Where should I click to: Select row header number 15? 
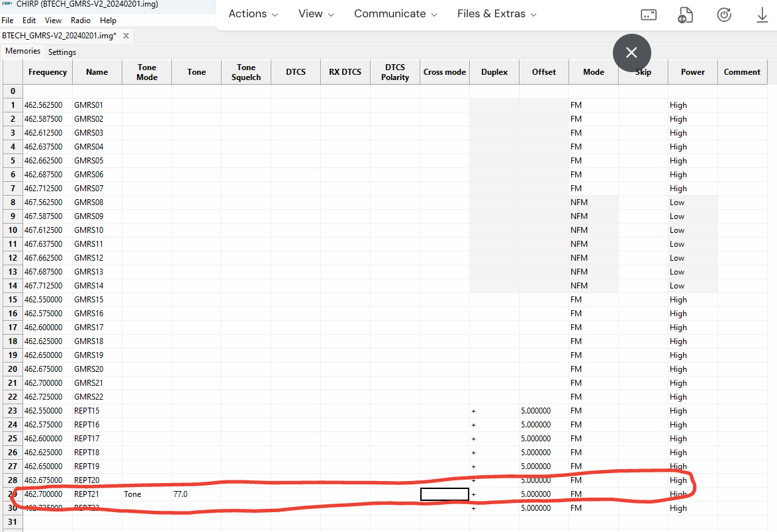12,300
